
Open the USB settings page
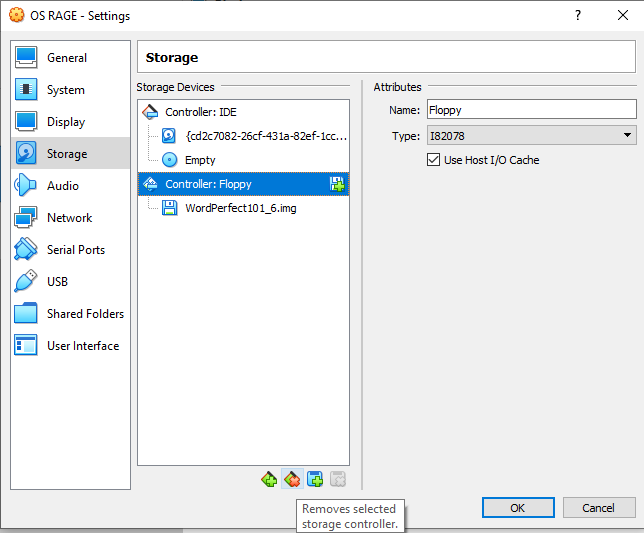(x=57, y=282)
